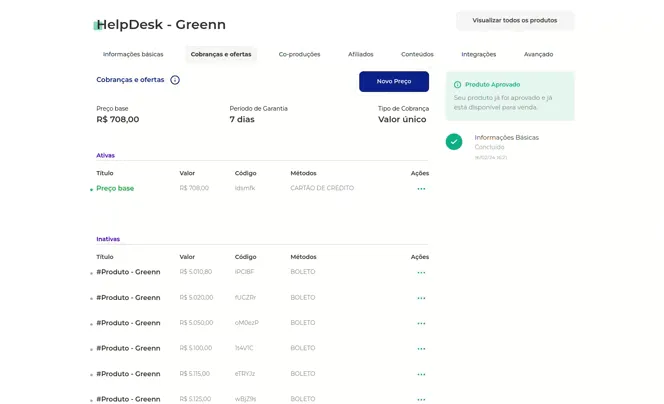Screen dimensions: 664x404
Task: Open actions menu for R$ 5.115,00 offer
Action: 421,374
